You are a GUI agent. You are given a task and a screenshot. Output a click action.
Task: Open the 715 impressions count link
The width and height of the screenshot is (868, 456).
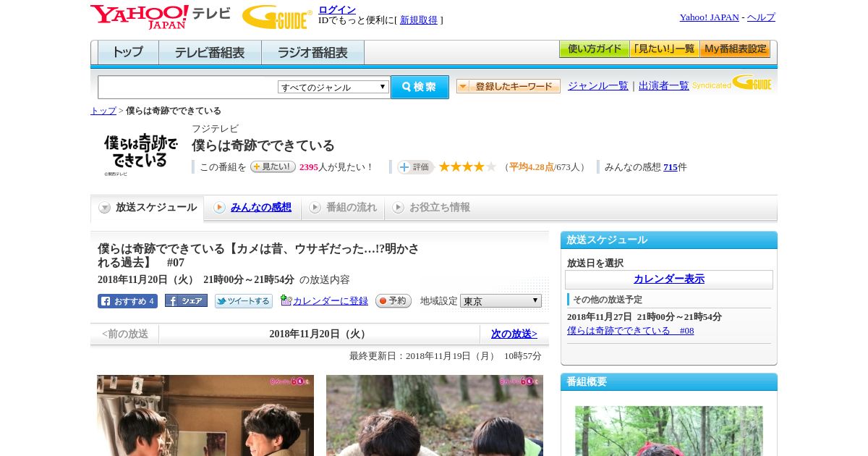671,166
